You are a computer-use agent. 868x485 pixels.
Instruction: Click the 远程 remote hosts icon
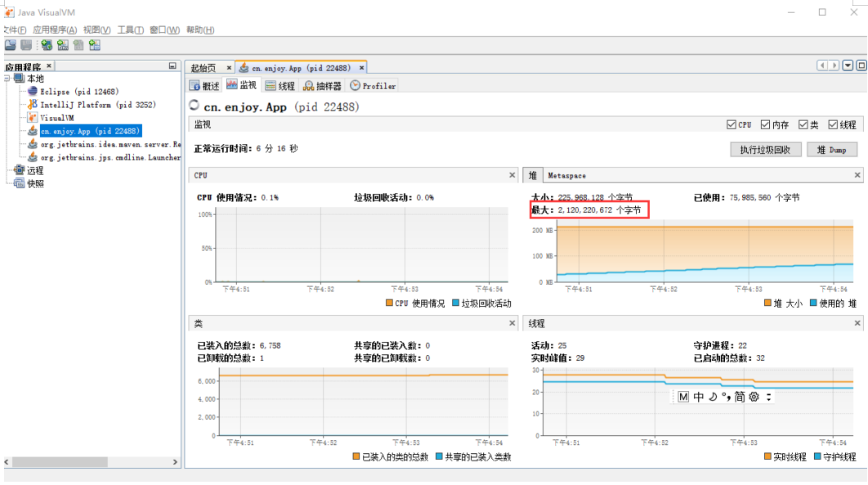pos(20,170)
